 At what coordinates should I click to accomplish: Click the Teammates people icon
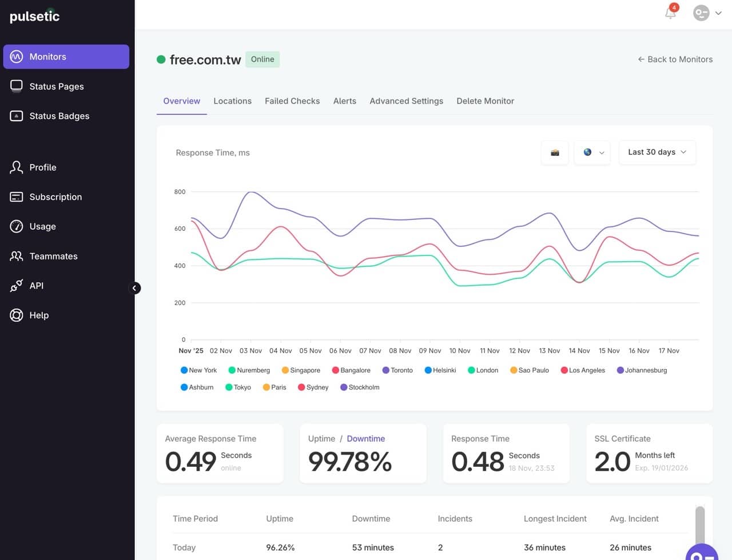point(17,256)
